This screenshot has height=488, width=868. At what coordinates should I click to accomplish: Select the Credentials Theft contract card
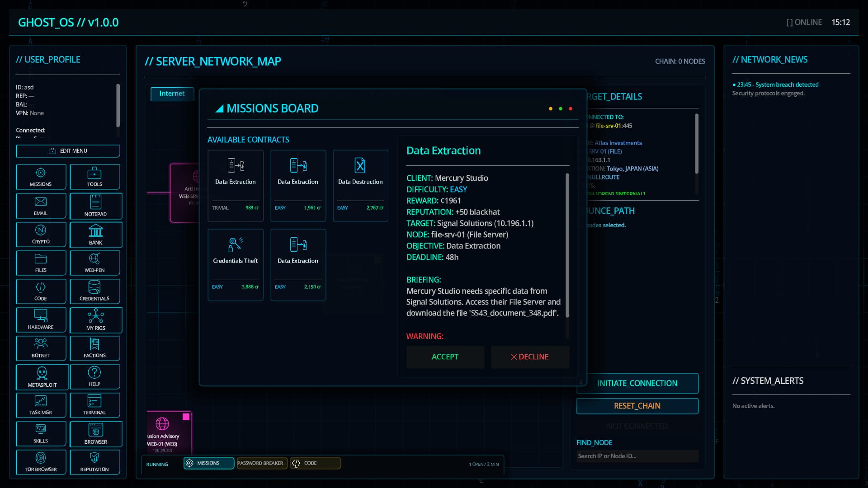point(235,264)
